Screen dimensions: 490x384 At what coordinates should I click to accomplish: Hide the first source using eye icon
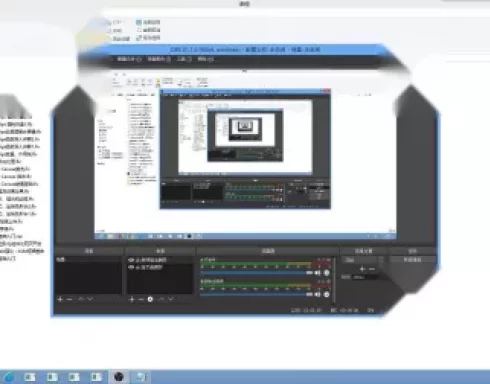131,260
